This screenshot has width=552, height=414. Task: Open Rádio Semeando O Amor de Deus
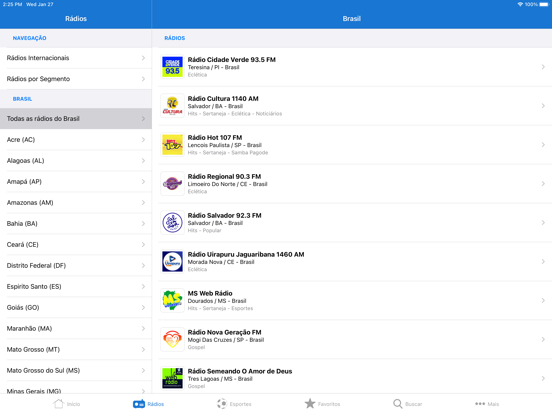(352, 377)
